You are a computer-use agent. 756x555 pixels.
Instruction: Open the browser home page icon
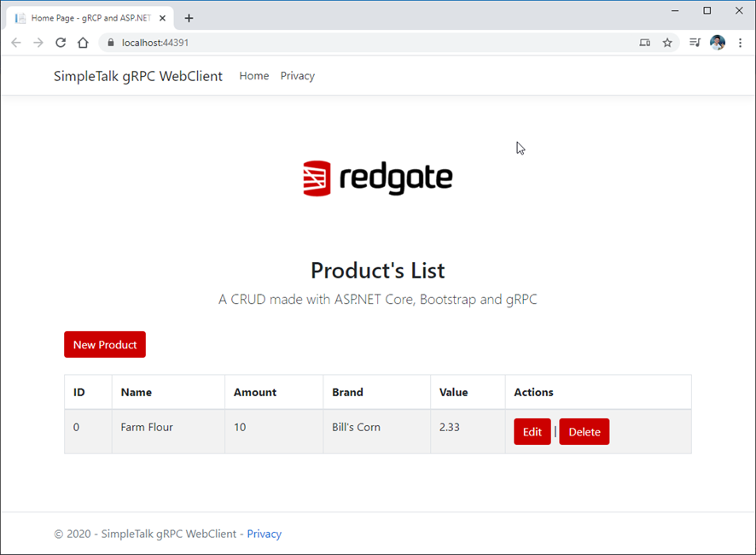point(83,43)
